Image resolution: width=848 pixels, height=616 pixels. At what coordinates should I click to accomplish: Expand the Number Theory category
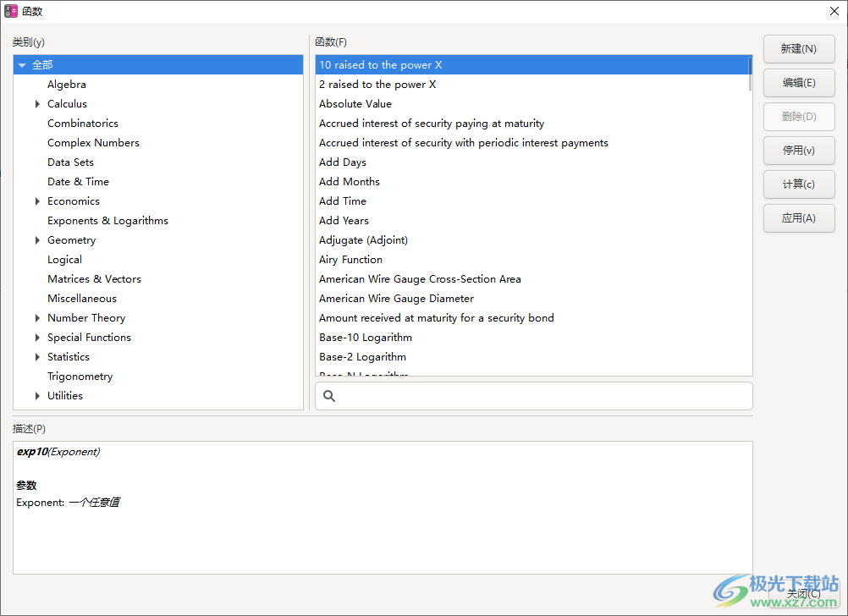click(x=37, y=318)
